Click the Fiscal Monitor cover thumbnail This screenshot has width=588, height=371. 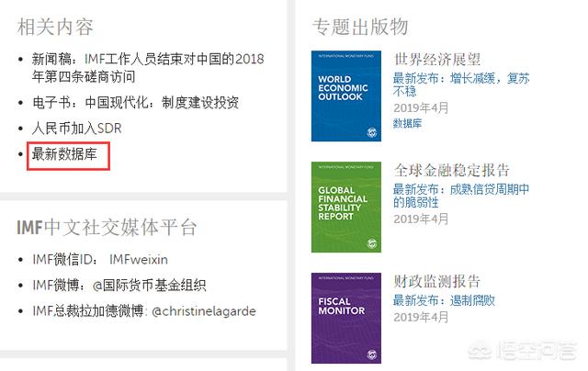coord(346,318)
